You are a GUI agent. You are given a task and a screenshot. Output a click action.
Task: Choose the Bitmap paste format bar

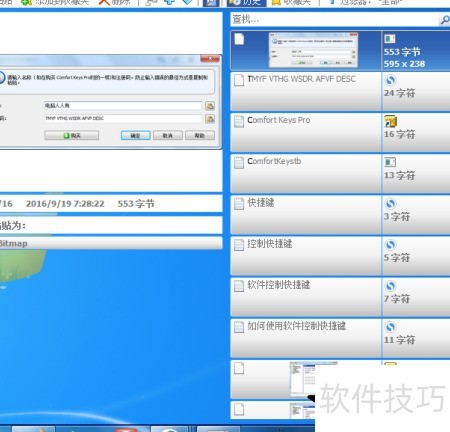tap(111, 243)
